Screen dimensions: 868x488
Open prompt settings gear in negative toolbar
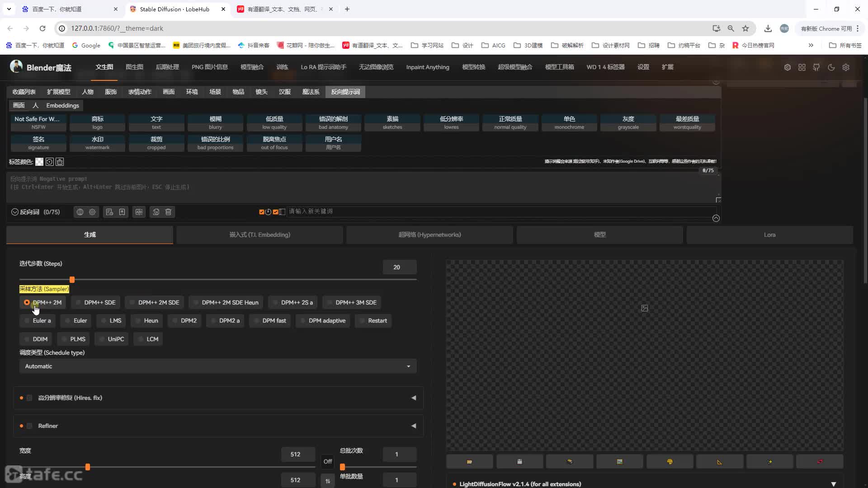[x=92, y=212]
